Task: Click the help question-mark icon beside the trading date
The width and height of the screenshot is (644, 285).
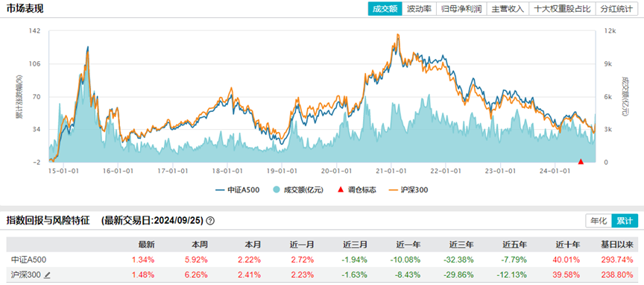Action: 210,221
